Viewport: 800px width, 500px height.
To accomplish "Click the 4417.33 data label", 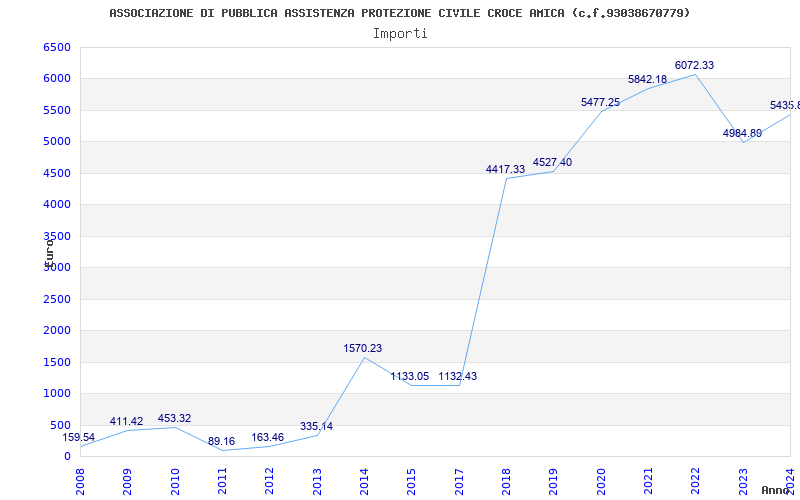I will coord(505,169).
